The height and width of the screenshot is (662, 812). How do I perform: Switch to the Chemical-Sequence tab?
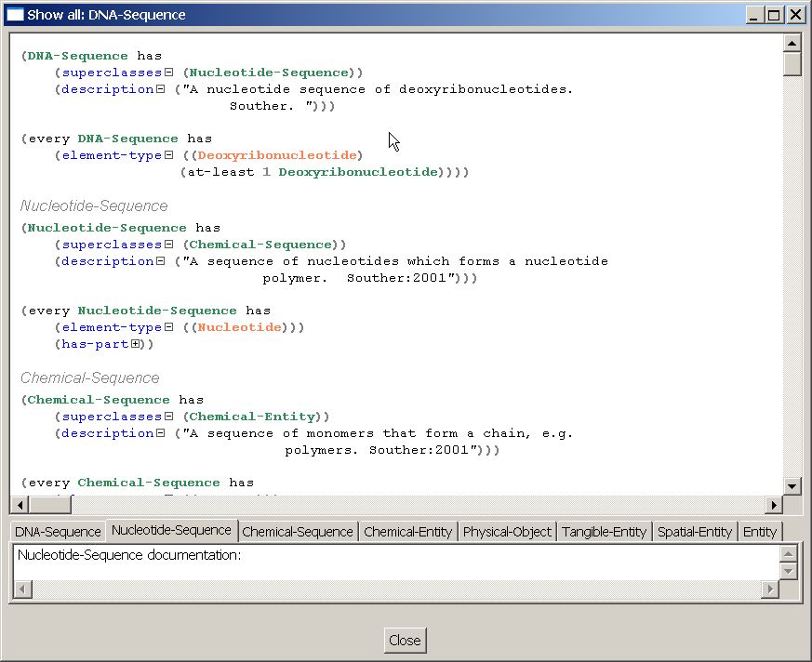pos(298,532)
